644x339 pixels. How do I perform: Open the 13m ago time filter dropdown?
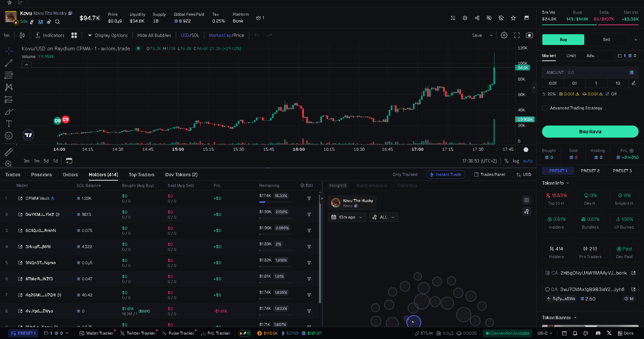click(347, 217)
